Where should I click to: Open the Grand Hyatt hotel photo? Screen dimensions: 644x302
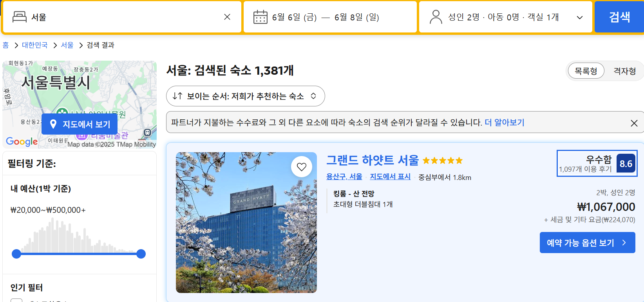[x=246, y=223]
